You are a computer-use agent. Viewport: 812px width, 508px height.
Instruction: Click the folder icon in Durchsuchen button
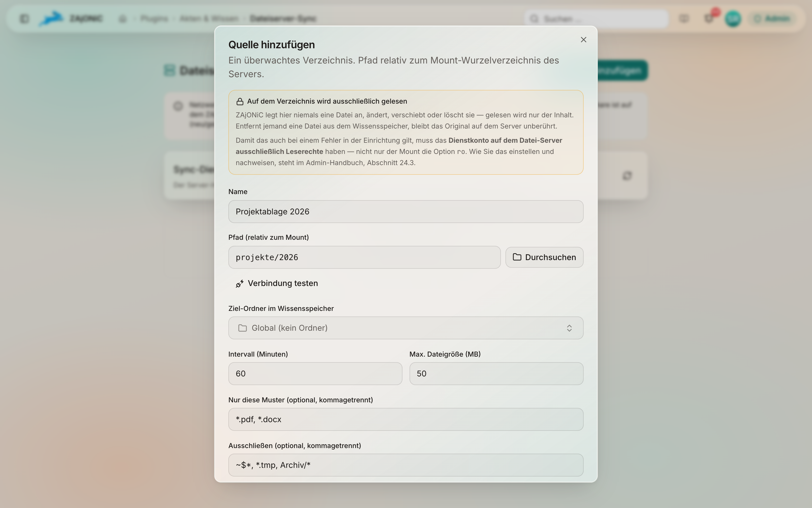517,257
